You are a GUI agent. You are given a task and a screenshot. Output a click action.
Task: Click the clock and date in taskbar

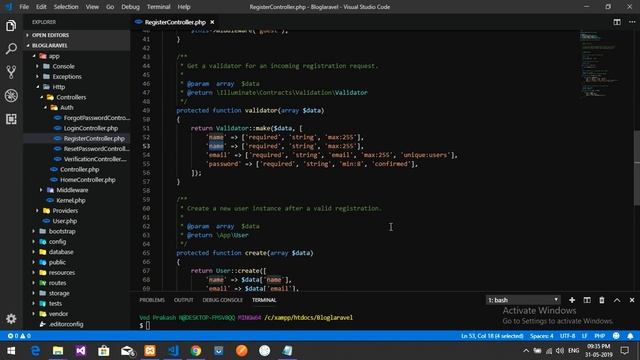click(598, 351)
